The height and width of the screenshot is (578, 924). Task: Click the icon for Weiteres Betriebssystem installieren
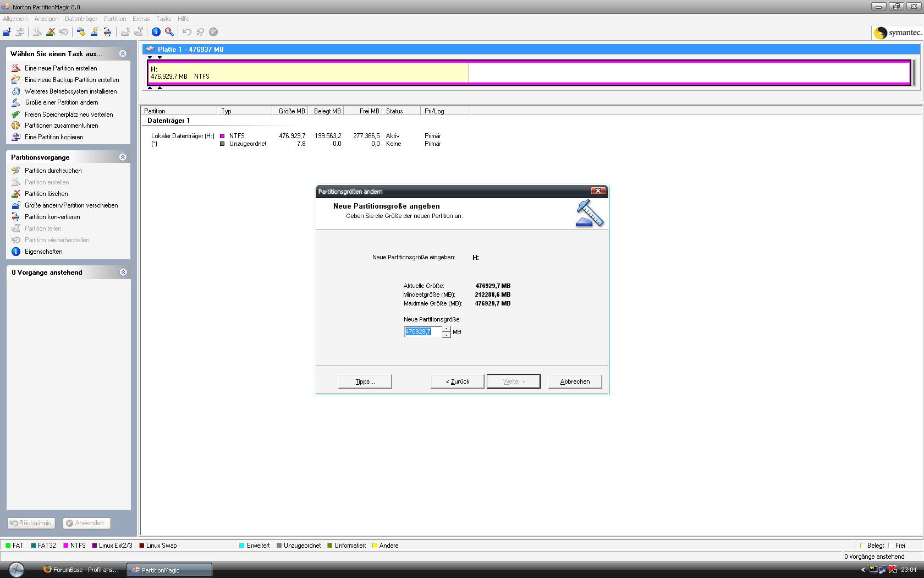click(15, 91)
